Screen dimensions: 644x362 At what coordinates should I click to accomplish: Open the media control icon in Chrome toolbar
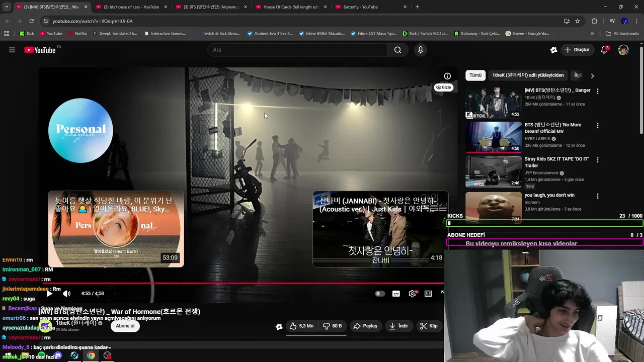[x=612, y=21]
